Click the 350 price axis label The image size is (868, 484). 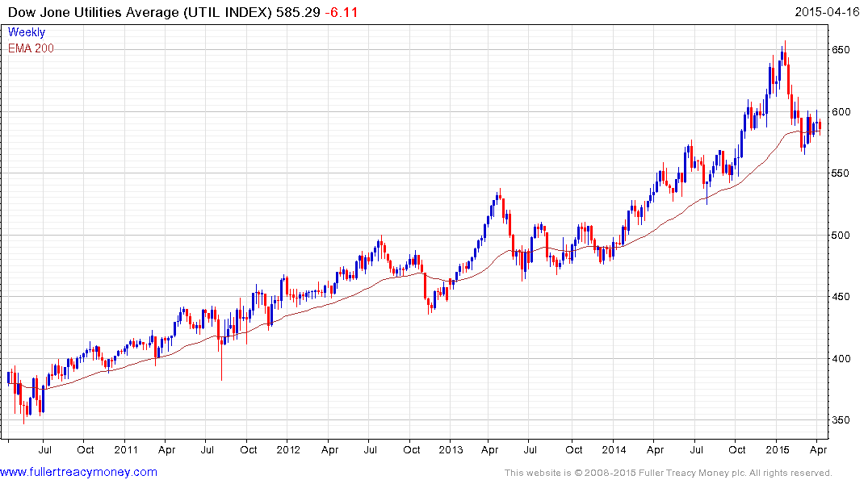coord(842,420)
